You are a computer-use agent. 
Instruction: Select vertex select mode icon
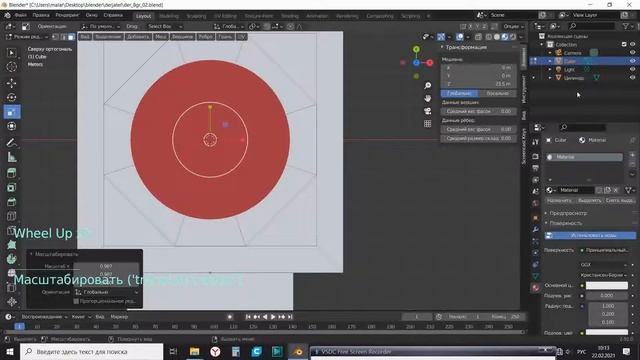[x=56, y=37]
